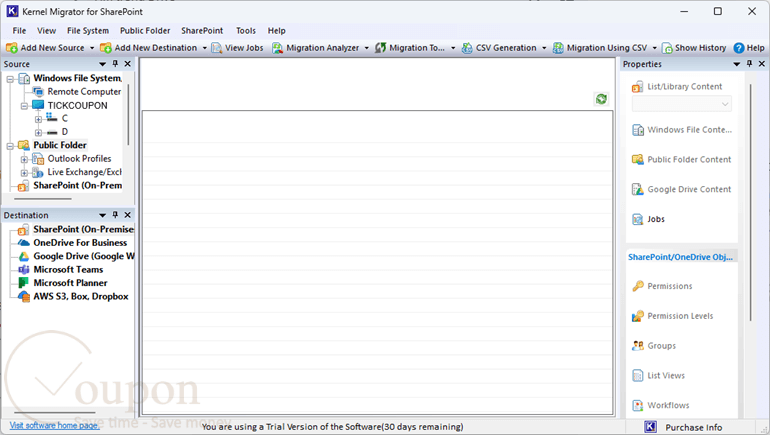Open the Help menu in the menu bar
Image resolution: width=770 pixels, height=435 pixels.
click(x=276, y=30)
